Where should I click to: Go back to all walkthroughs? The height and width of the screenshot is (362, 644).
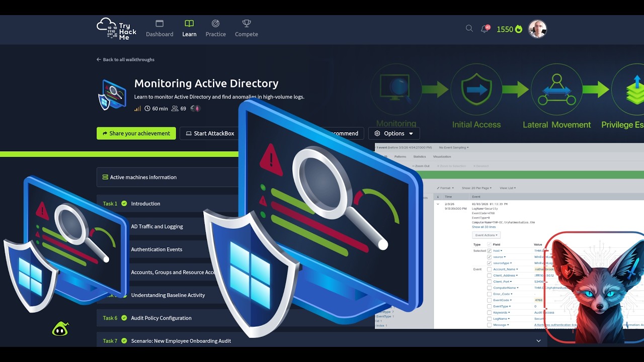[125, 59]
